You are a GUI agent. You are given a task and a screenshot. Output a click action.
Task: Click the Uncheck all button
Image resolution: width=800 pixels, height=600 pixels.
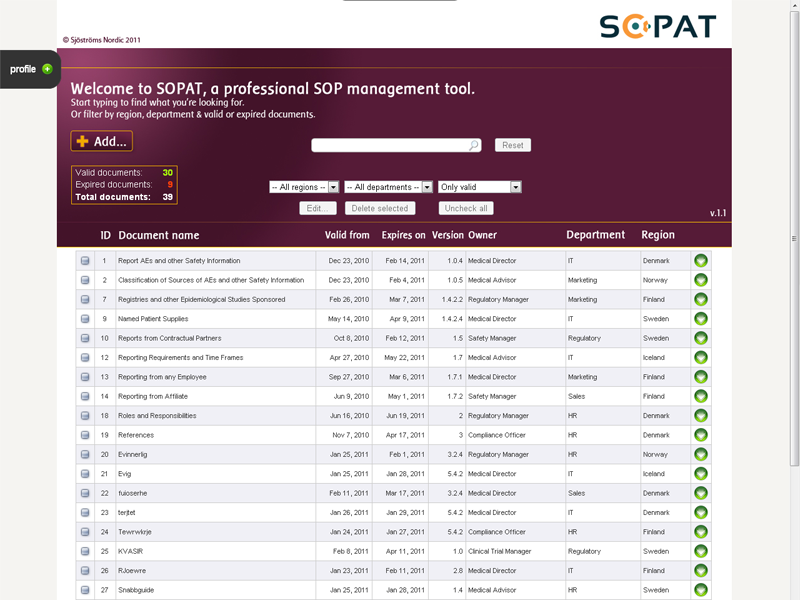point(466,208)
